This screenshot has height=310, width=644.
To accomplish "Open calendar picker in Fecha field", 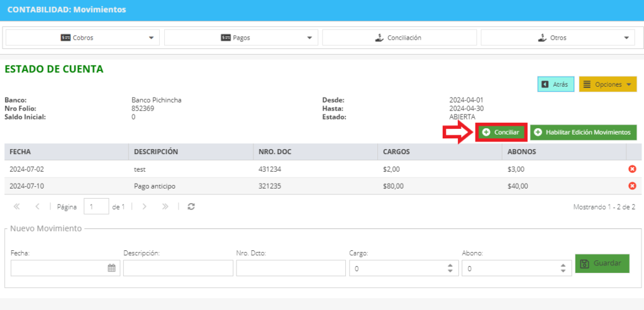I will tap(112, 268).
